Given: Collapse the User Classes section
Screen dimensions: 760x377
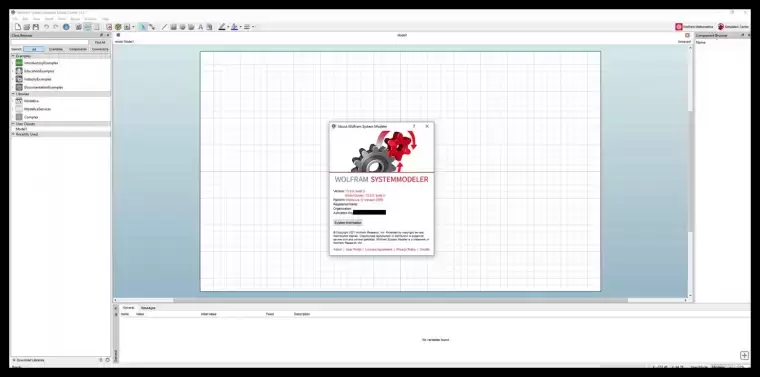Looking at the screenshot, I should 61,124.
